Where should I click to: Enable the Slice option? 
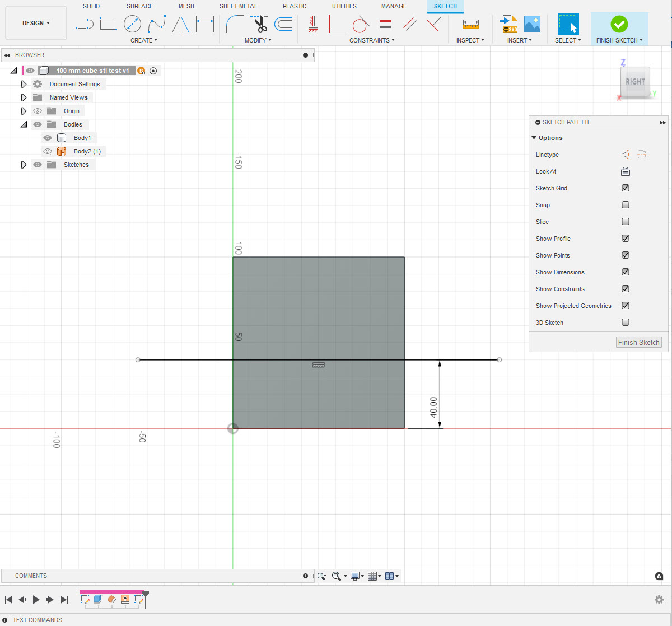(x=626, y=221)
